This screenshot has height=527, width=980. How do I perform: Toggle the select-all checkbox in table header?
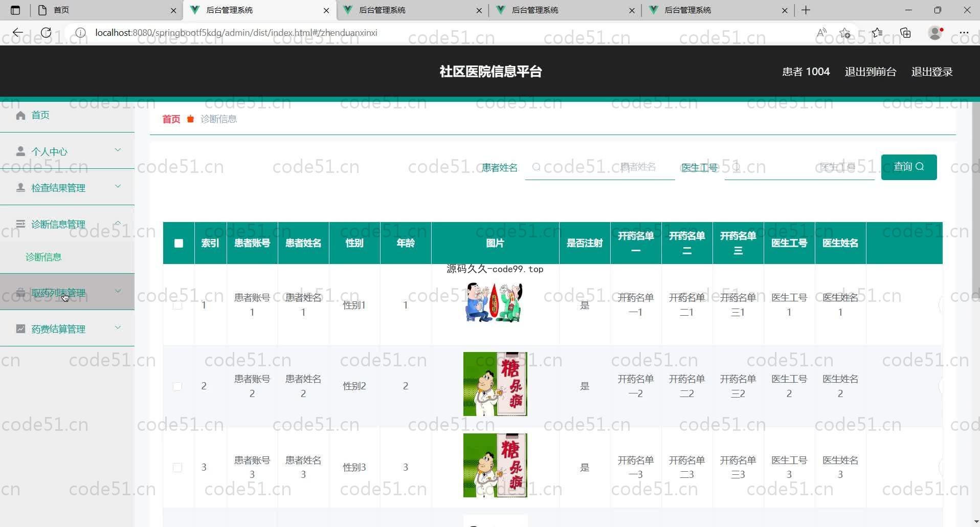pos(179,243)
